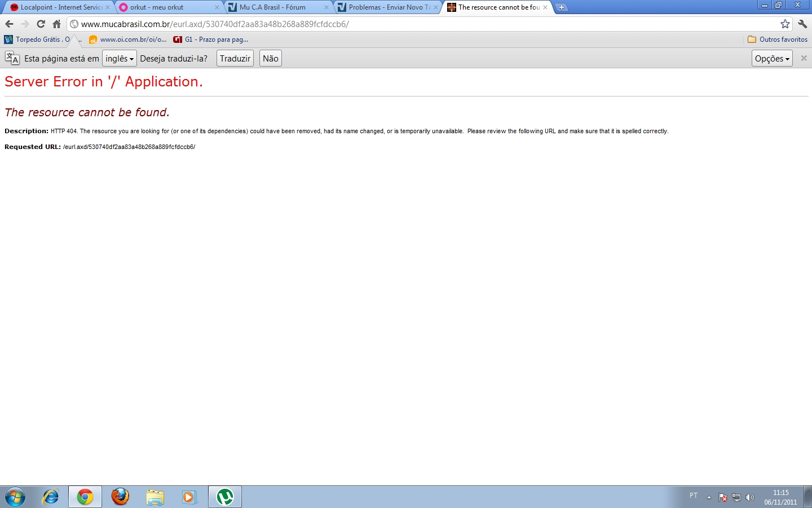The width and height of the screenshot is (812, 508).
Task: Click the Traduzir button
Action: [x=235, y=59]
